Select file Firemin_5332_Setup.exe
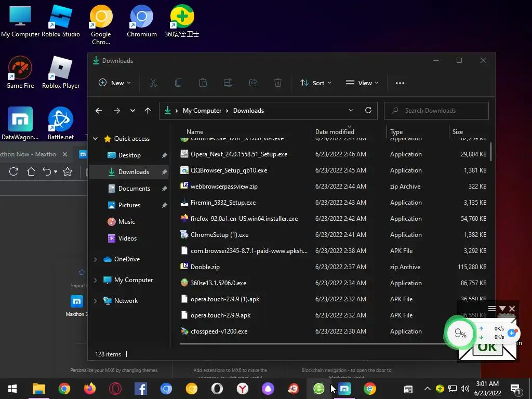 (x=333, y=203)
